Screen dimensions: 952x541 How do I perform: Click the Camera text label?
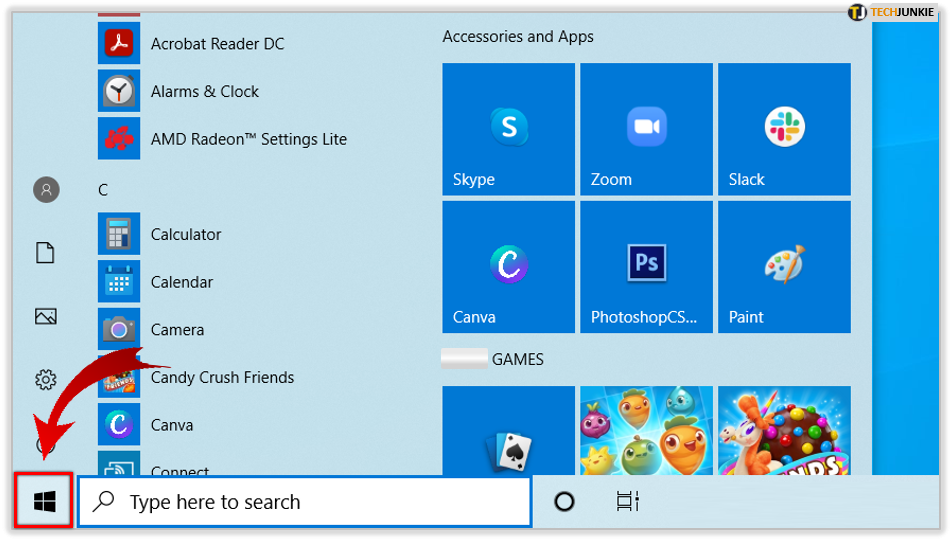pyautogui.click(x=177, y=330)
